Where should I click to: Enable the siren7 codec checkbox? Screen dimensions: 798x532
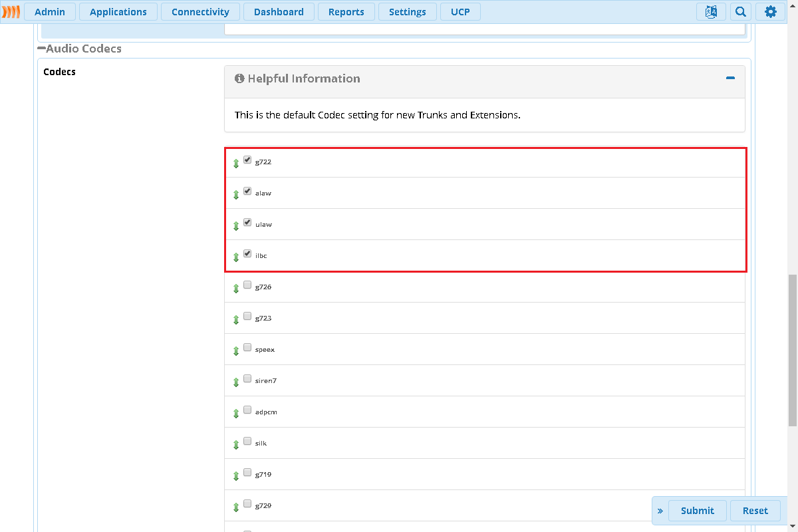247,379
